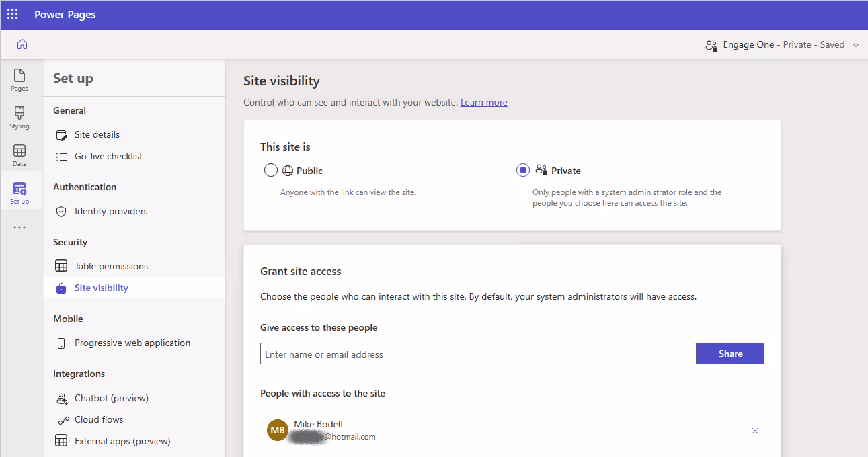Click the Site visibility lock icon
Viewport: 868px width, 457px height.
coord(61,288)
